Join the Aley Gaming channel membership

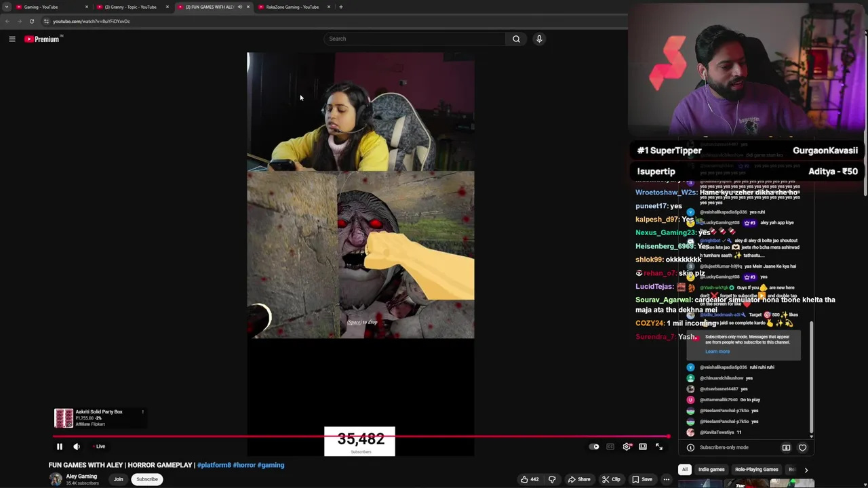[x=119, y=479]
